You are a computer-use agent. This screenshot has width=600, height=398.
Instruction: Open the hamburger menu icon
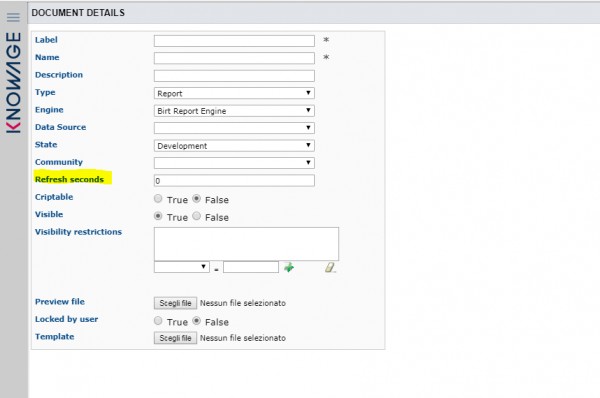pos(13,17)
